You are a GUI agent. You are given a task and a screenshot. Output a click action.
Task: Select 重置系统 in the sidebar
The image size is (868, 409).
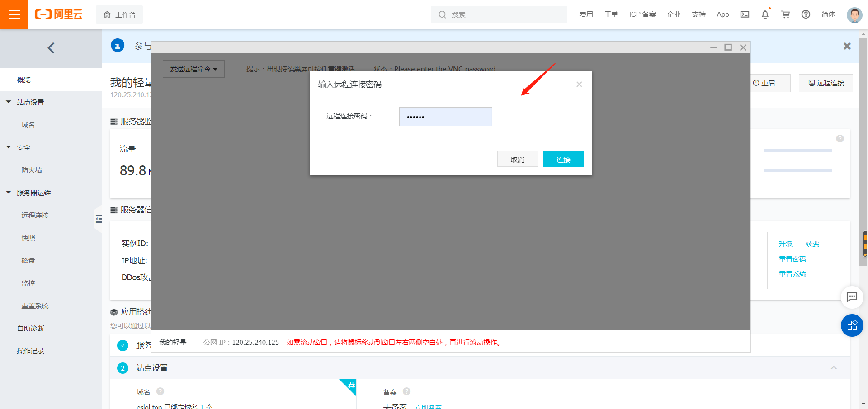tap(35, 306)
